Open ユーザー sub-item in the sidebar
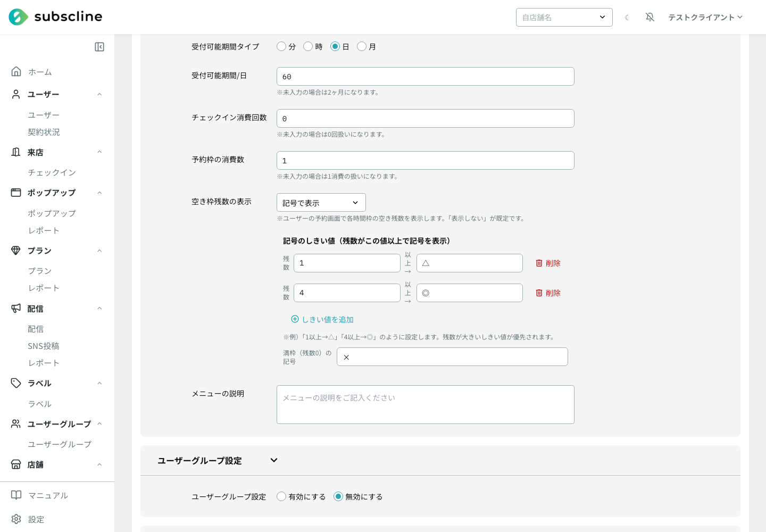Image resolution: width=766 pixels, height=532 pixels. tap(44, 115)
